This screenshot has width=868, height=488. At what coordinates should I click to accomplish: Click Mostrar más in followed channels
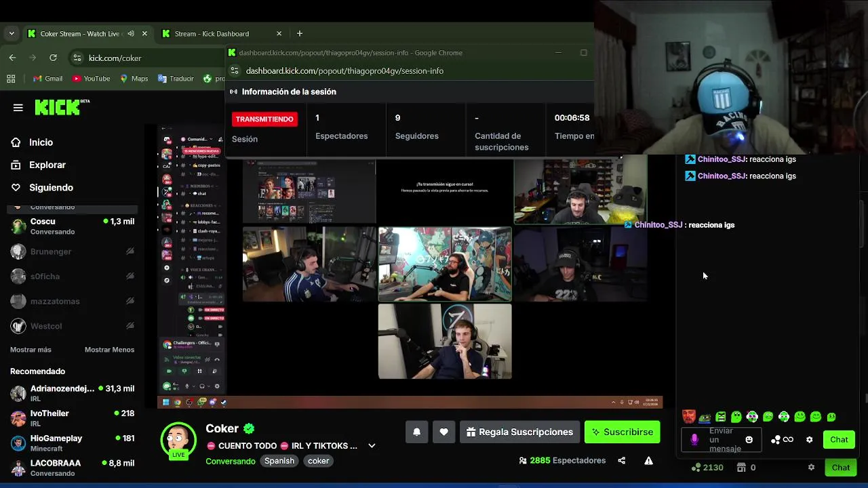pyautogui.click(x=31, y=350)
